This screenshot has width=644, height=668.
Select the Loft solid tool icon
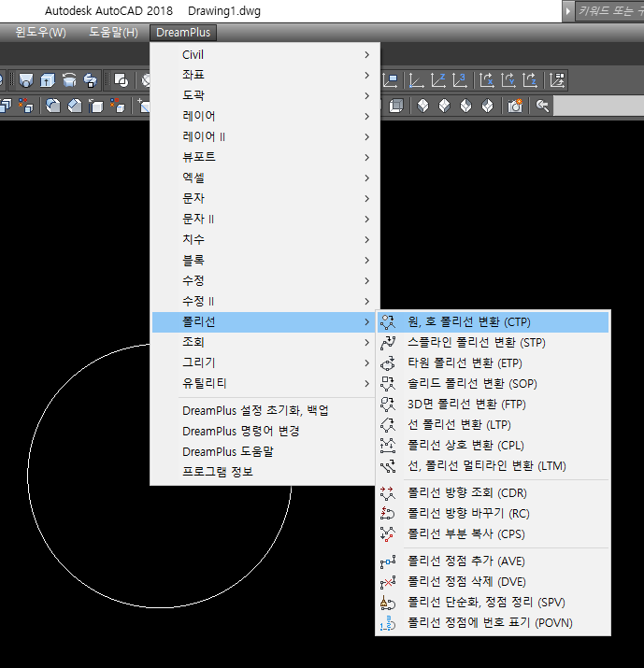[x=26, y=80]
